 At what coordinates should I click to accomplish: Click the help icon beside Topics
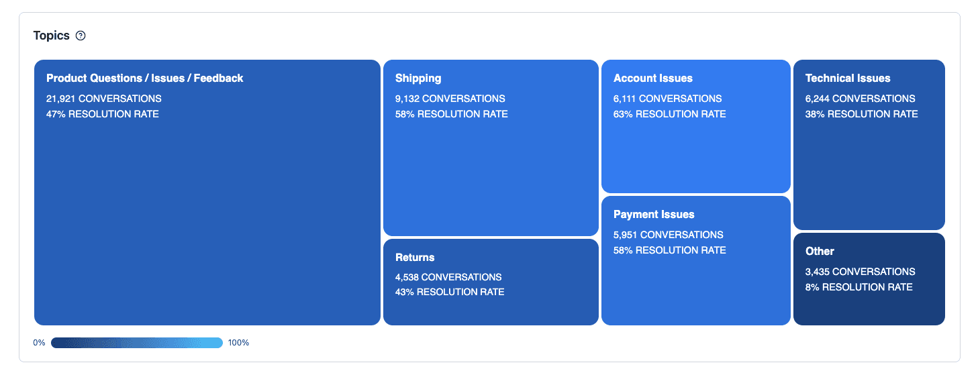[x=81, y=36]
